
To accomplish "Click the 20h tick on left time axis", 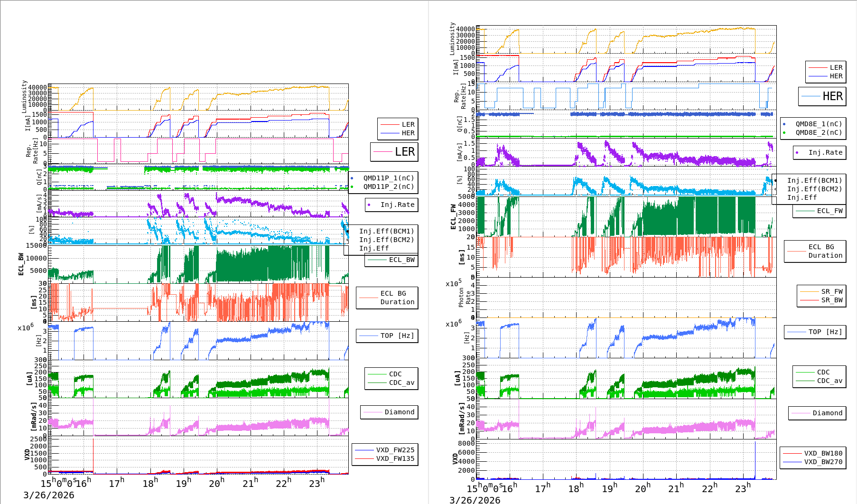I will (x=216, y=483).
